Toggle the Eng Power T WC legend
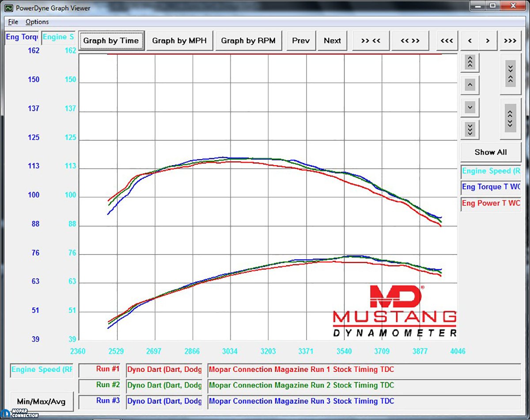Screen dimensions: 530x420 click(491, 203)
